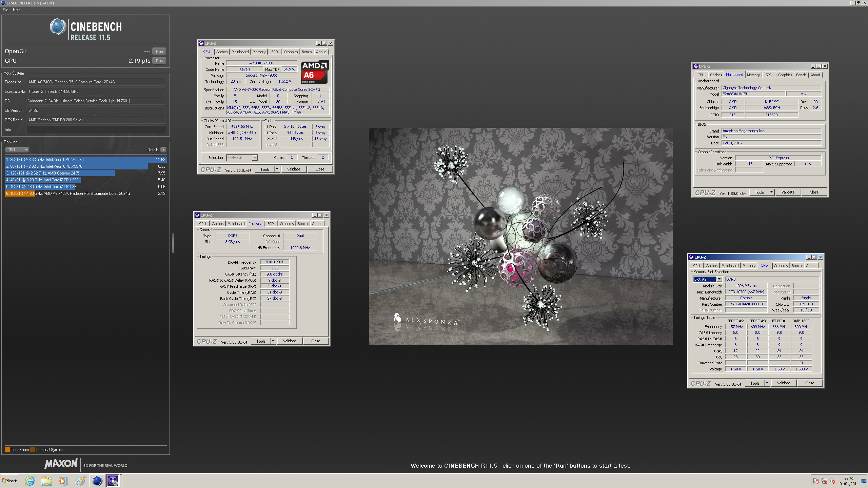Click the panel splitter handle beside ranking
The height and width of the screenshot is (488, 868).
tap(173, 243)
